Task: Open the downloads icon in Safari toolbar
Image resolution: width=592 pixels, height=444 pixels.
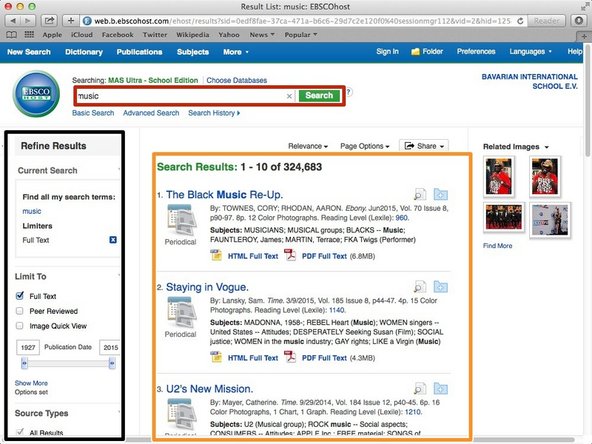Action: [578, 21]
